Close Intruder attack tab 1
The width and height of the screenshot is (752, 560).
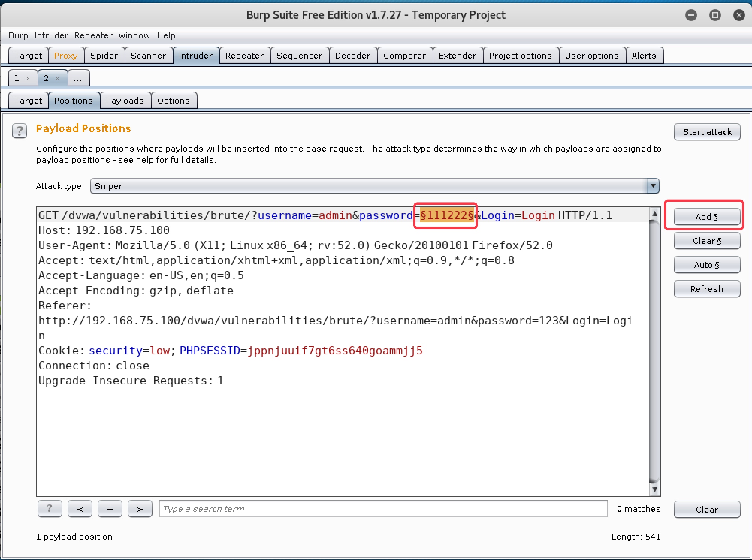tap(28, 78)
